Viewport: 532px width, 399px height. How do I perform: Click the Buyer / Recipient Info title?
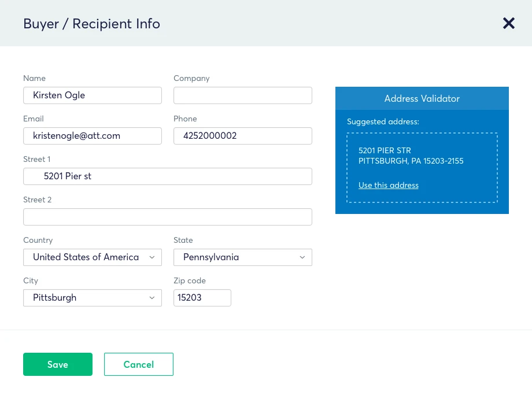(91, 24)
